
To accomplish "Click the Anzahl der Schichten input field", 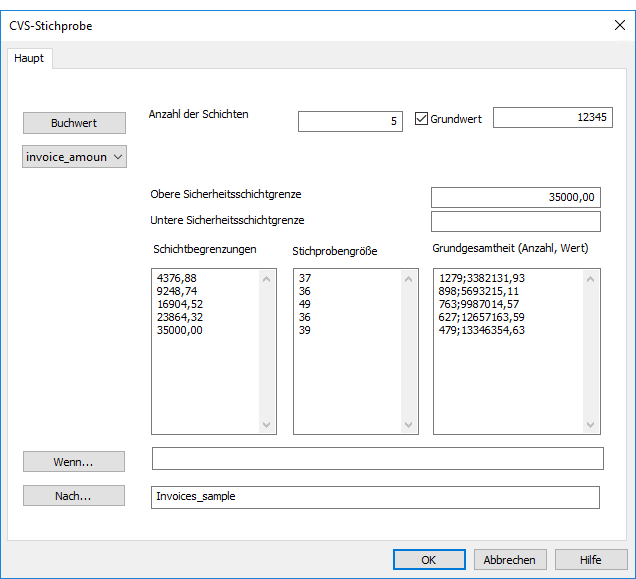I will coord(350,121).
